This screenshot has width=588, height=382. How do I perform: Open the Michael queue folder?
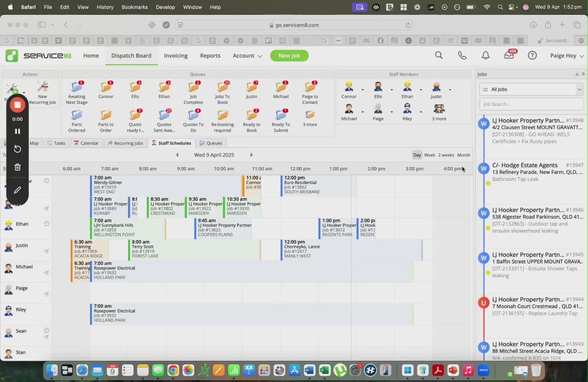[281, 90]
